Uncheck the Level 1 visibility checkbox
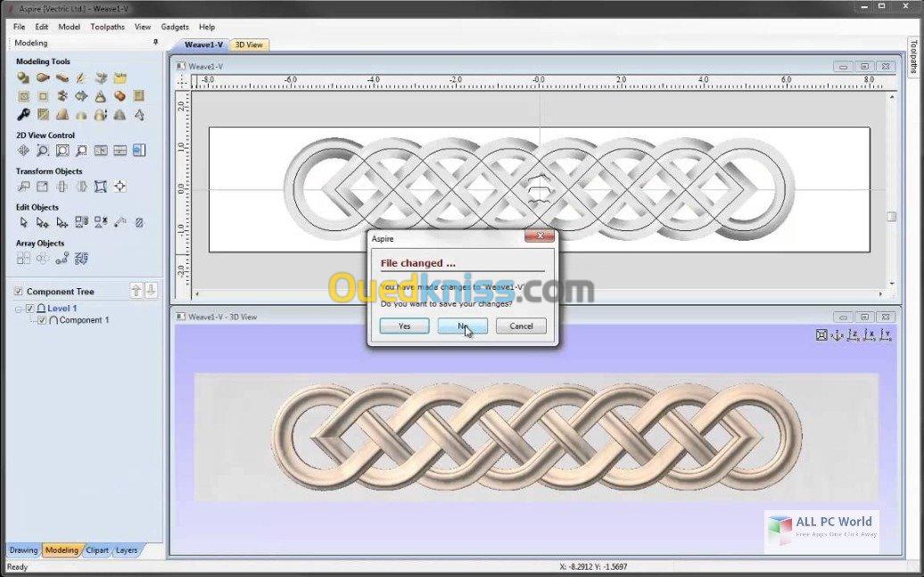The image size is (924, 577). pos(30,309)
